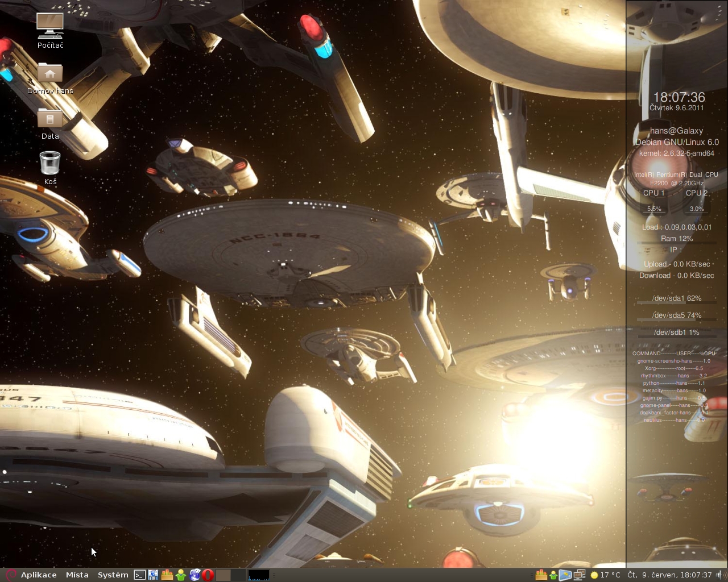728x582 pixels.
Task: Click the Ram 12% line
Action: (677, 239)
